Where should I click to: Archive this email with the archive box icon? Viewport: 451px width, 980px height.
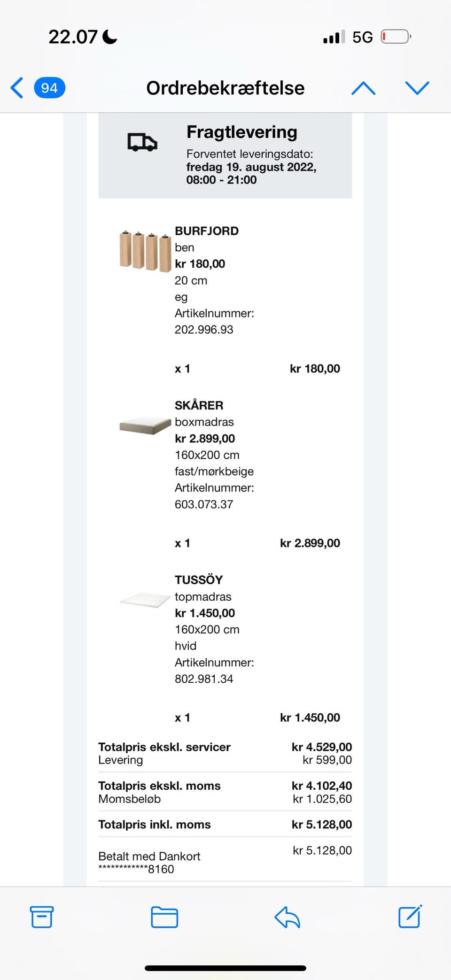42,917
